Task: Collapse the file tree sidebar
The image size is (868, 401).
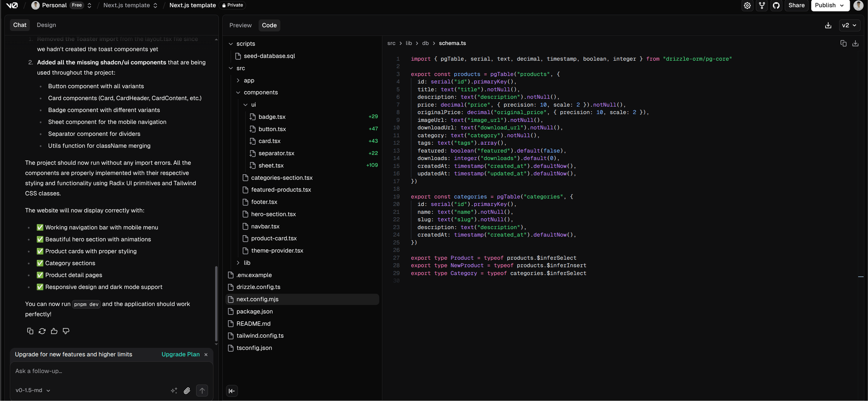Action: tap(232, 391)
